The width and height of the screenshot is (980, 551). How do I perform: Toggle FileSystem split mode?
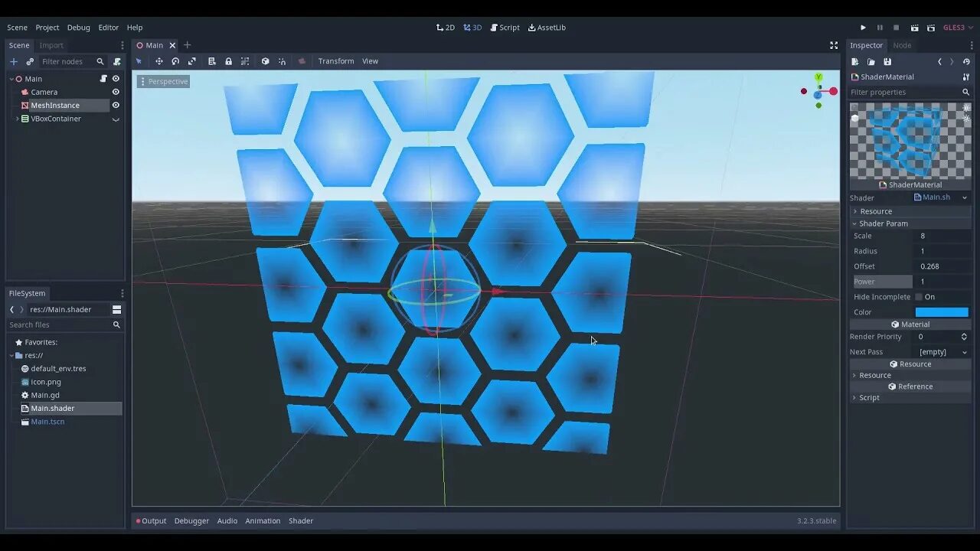click(116, 309)
